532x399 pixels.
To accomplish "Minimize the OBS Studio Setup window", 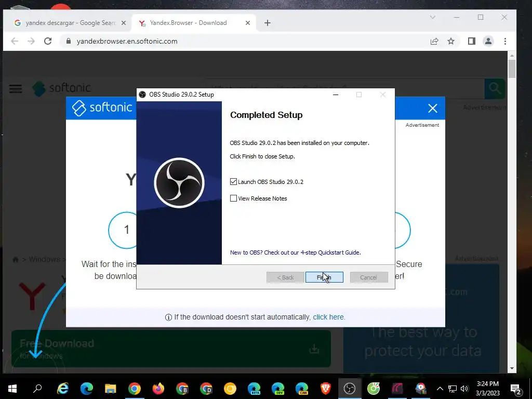I will [336, 95].
